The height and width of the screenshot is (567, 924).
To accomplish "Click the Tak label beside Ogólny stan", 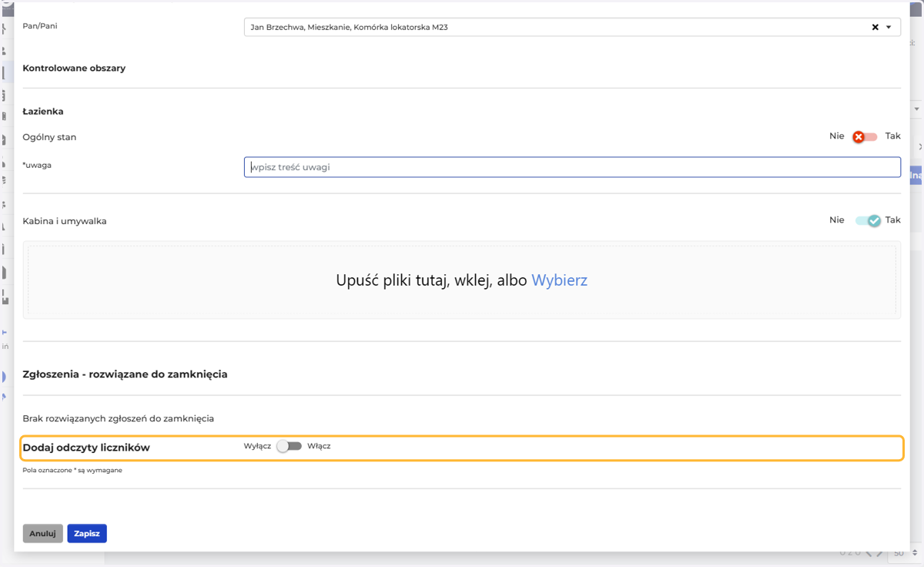I will [892, 136].
